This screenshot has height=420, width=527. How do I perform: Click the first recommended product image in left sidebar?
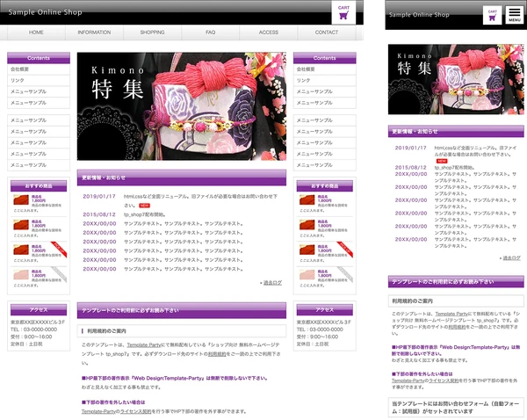pos(21,199)
